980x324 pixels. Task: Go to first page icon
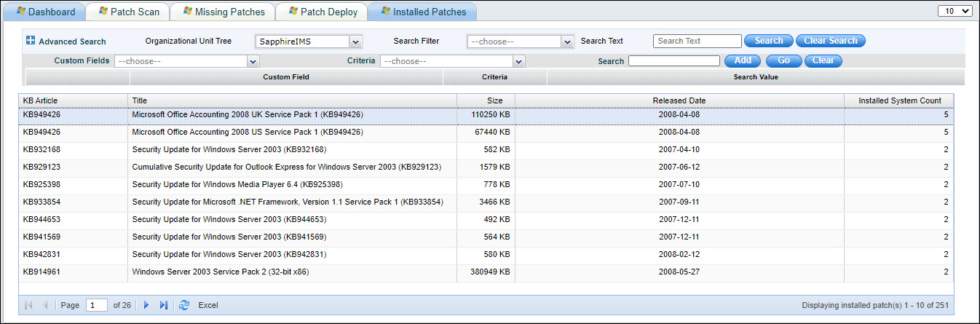point(29,305)
